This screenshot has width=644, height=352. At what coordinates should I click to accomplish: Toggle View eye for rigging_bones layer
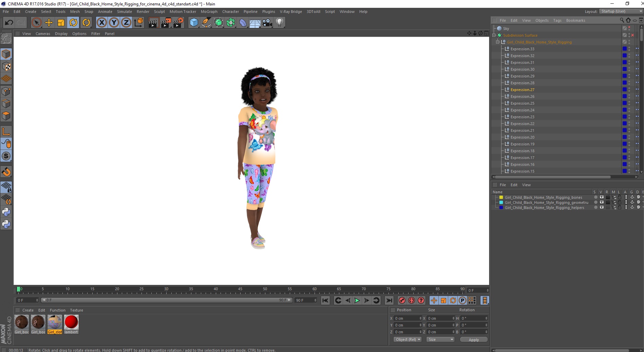(x=602, y=197)
